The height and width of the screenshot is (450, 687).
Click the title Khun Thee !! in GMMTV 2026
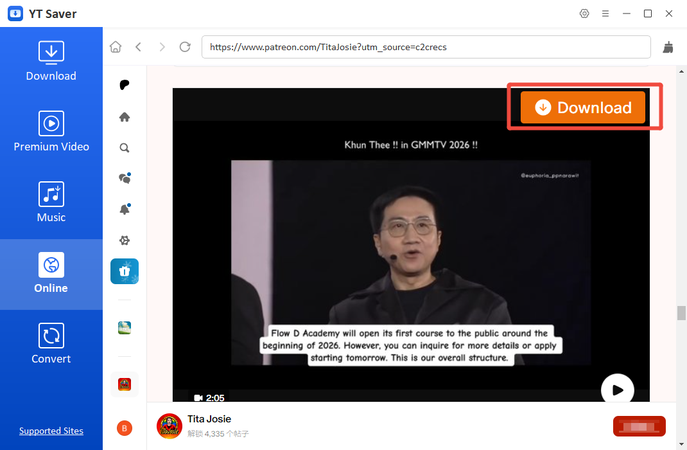click(x=411, y=145)
